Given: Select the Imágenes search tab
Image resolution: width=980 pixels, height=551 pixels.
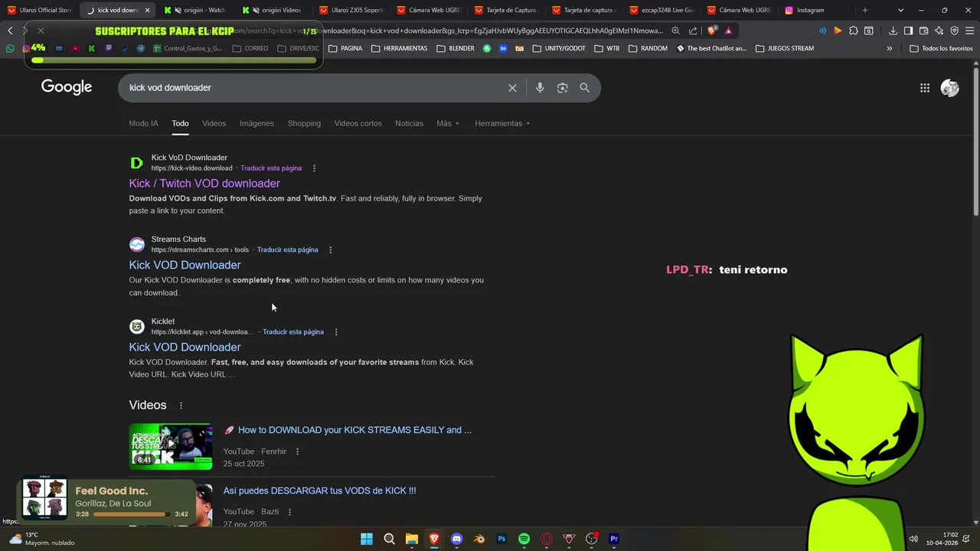Looking at the screenshot, I should coord(256,123).
